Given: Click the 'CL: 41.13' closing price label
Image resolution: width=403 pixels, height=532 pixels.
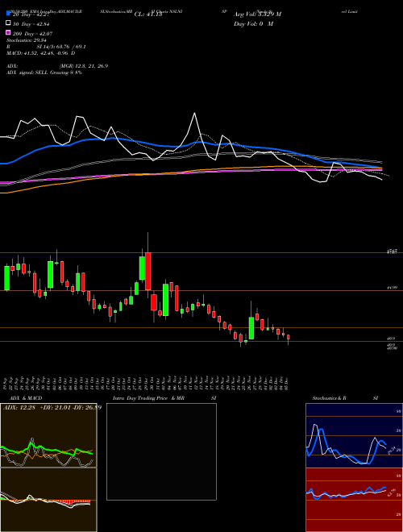Looking at the screenshot, I should pos(148,15).
